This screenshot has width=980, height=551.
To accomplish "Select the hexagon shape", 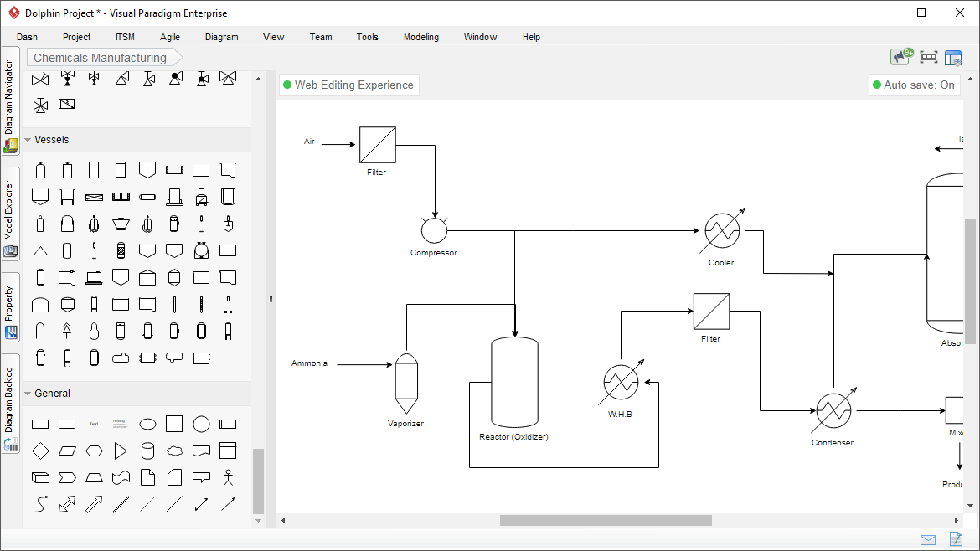I will coord(94,451).
